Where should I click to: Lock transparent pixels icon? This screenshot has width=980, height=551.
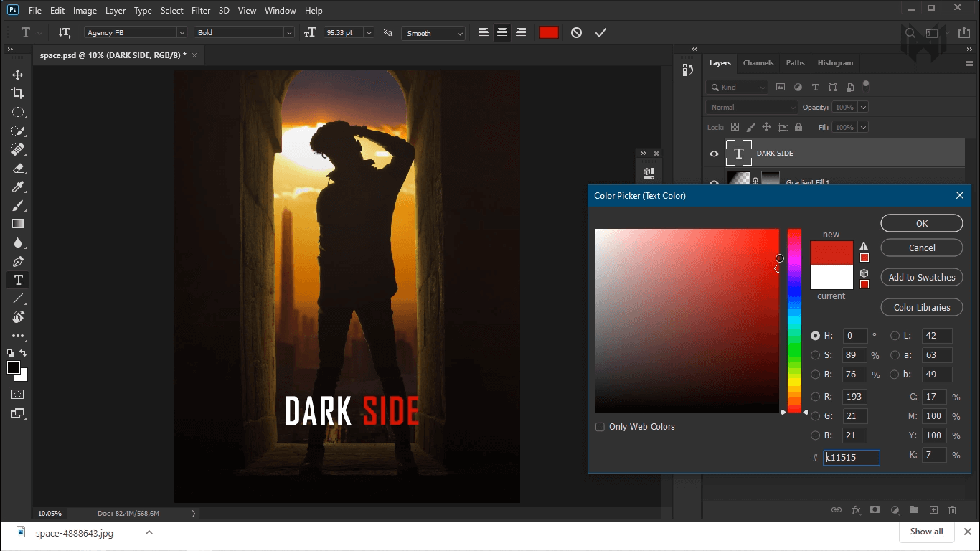735,127
